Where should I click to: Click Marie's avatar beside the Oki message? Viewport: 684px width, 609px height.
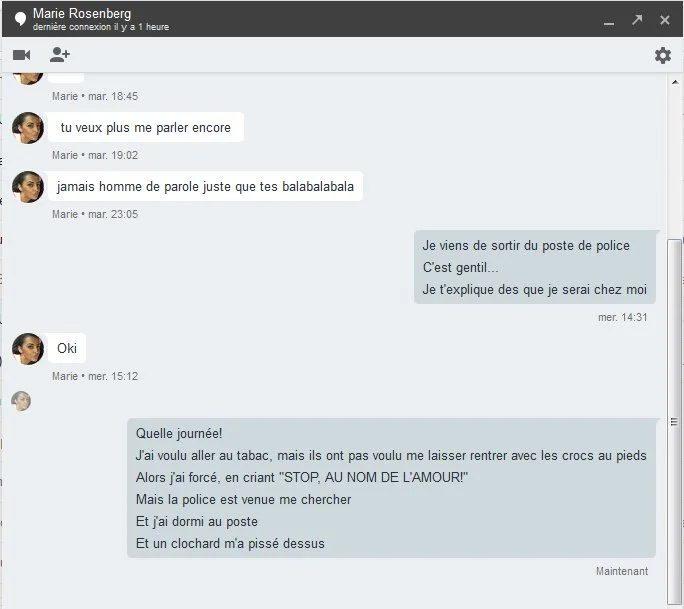point(28,349)
